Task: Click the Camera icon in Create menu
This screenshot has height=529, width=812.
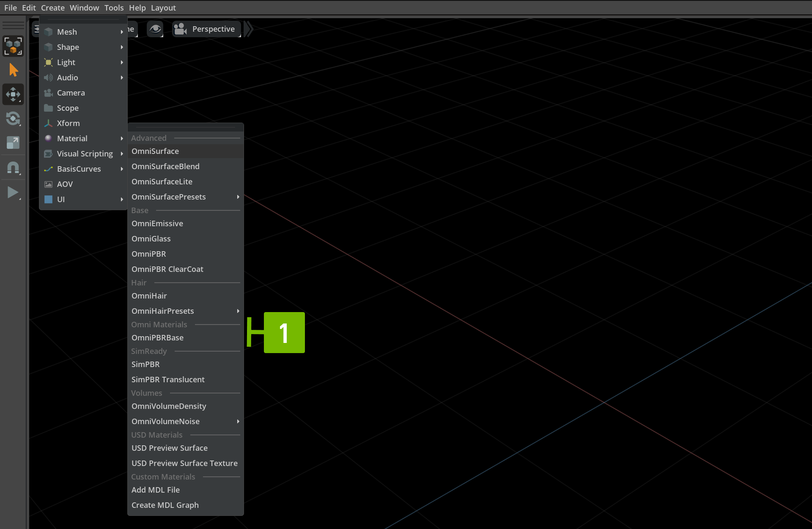Action: [x=49, y=93]
